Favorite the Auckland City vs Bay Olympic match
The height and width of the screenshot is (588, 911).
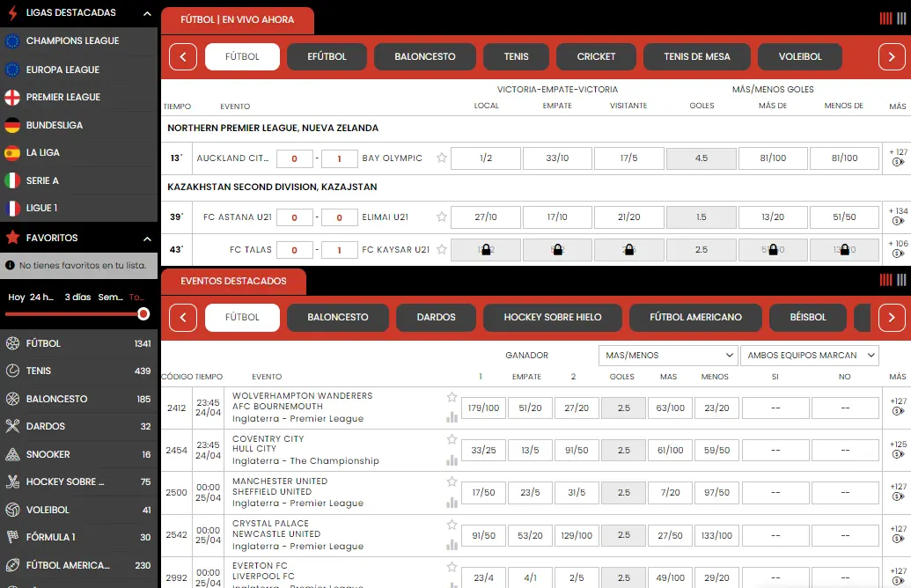442,158
